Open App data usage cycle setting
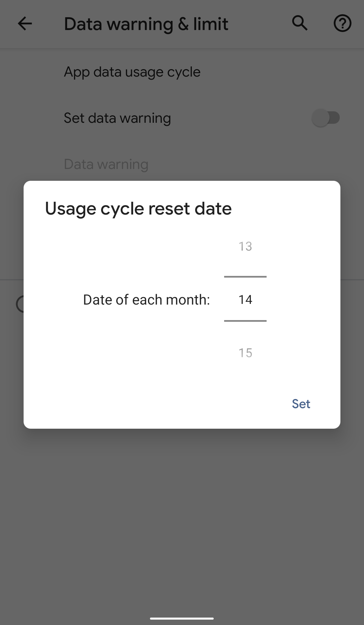364x625 pixels. click(132, 72)
